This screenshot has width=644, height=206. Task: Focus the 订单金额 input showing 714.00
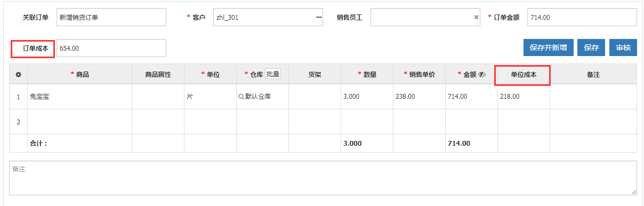(x=582, y=17)
